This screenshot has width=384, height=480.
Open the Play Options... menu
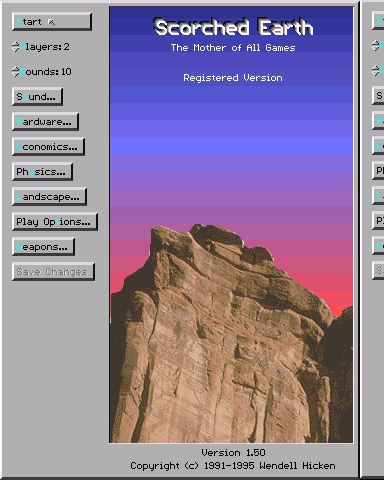pyautogui.click(x=55, y=222)
